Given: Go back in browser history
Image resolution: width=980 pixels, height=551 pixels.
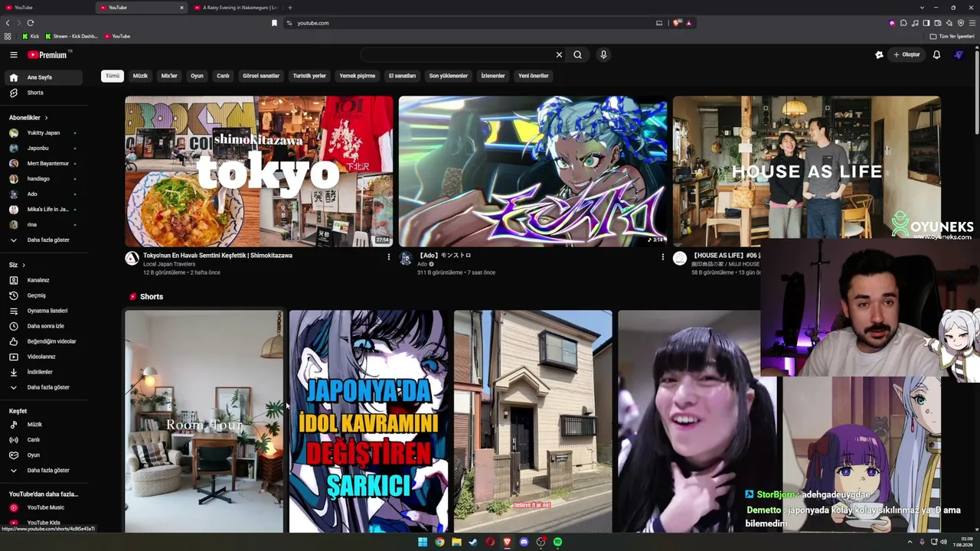Looking at the screenshot, I should click(x=8, y=23).
